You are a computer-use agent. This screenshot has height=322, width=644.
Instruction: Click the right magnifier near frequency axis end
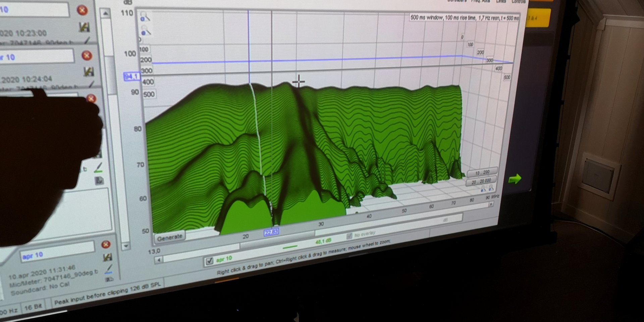[491, 187]
